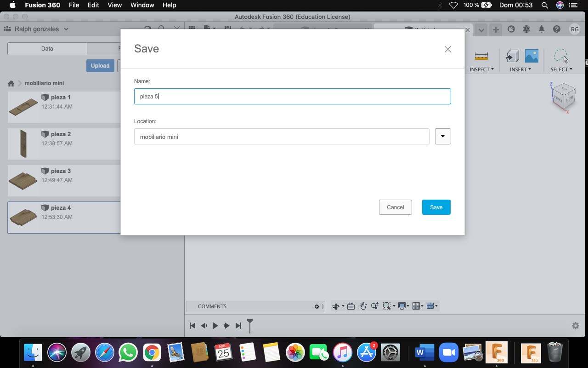Image resolution: width=588 pixels, height=368 pixels.
Task: Click the pieza 2 file name
Action: pos(61,134)
